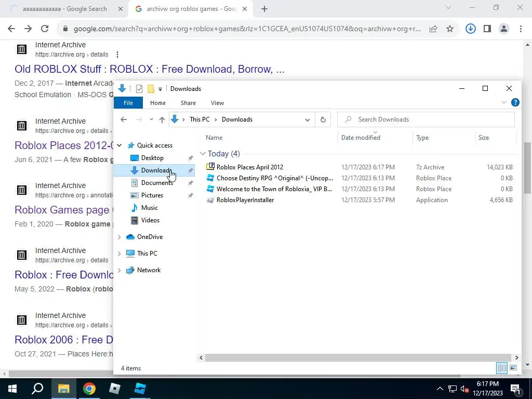
Task: Open the 'Roblox Places 2012' search result
Action: [64, 145]
